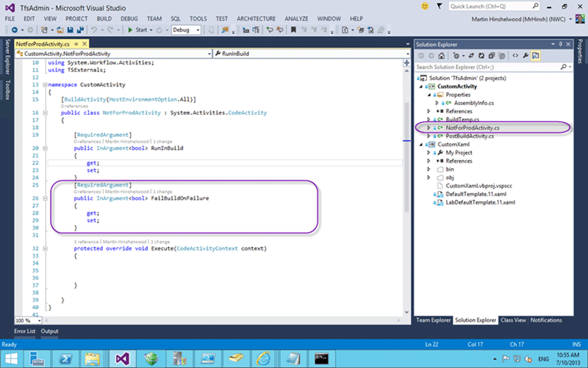Expand the My Project node

click(429, 152)
